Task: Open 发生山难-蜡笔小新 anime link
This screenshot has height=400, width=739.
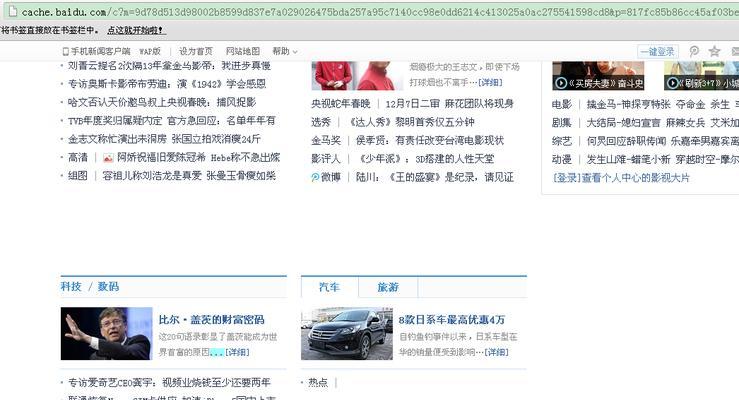Action: 628,160
